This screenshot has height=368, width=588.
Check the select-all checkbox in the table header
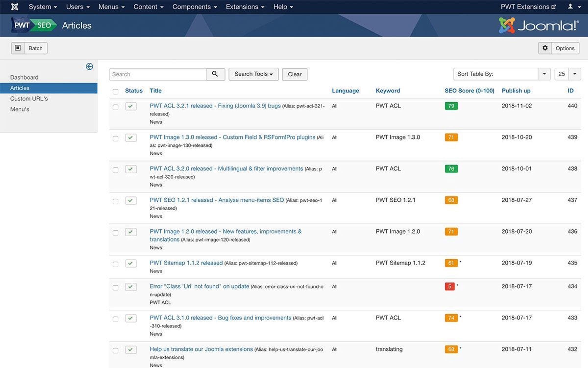(x=116, y=91)
